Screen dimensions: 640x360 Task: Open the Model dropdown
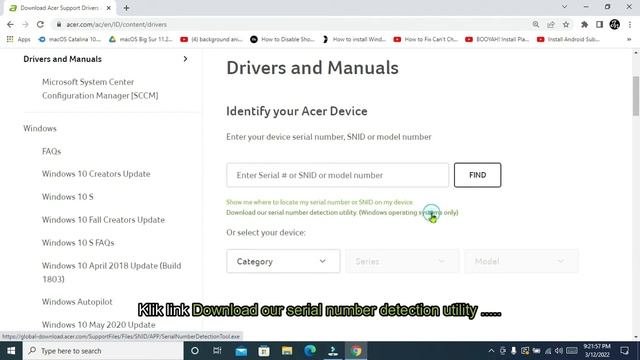point(521,261)
